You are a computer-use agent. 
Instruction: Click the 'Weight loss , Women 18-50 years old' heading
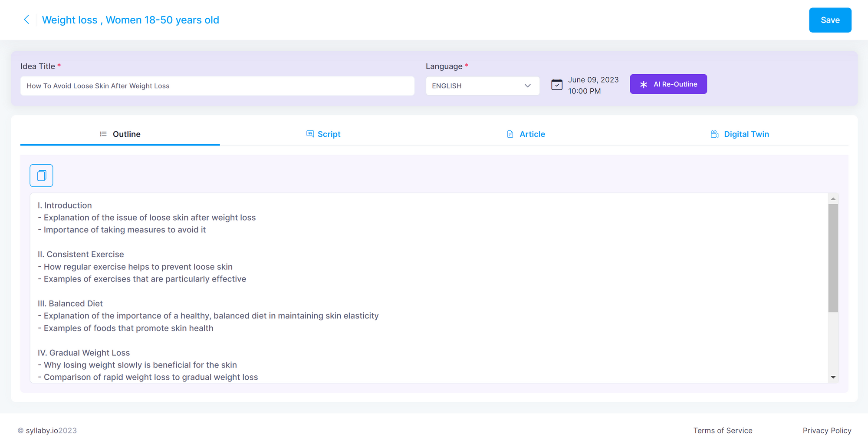coord(131,20)
